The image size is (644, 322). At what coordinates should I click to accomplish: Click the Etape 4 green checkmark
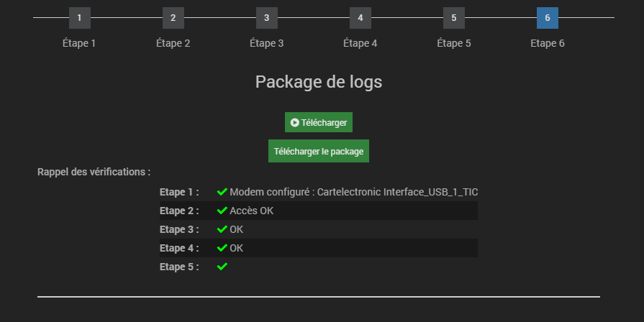[x=222, y=248]
